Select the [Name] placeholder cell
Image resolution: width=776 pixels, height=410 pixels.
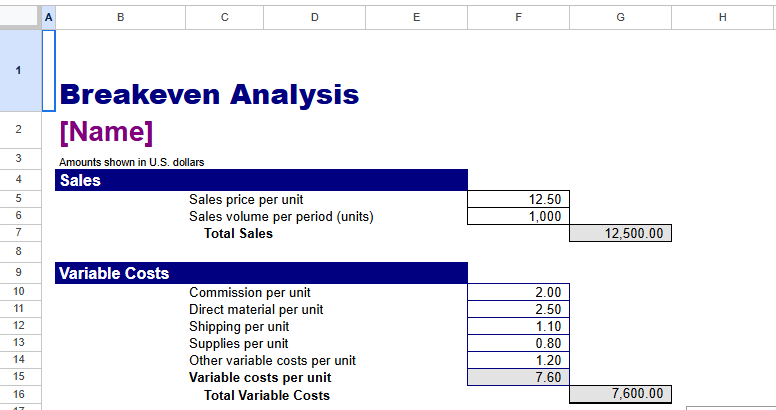click(106, 132)
